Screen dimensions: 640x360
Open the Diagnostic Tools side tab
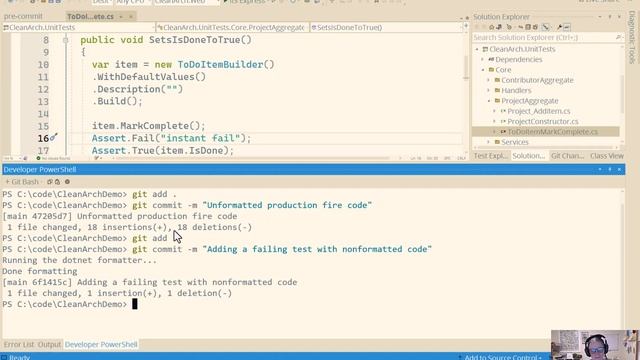[x=632, y=37]
